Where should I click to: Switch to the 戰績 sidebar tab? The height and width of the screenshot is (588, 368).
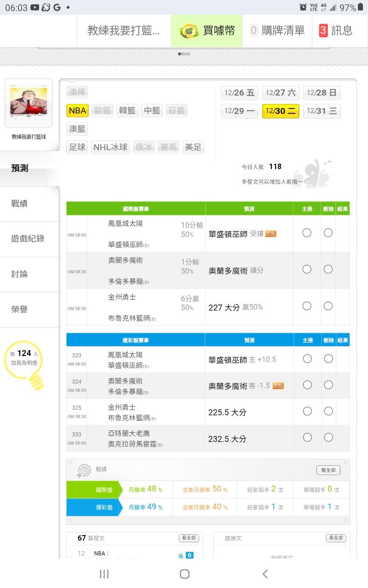20,204
